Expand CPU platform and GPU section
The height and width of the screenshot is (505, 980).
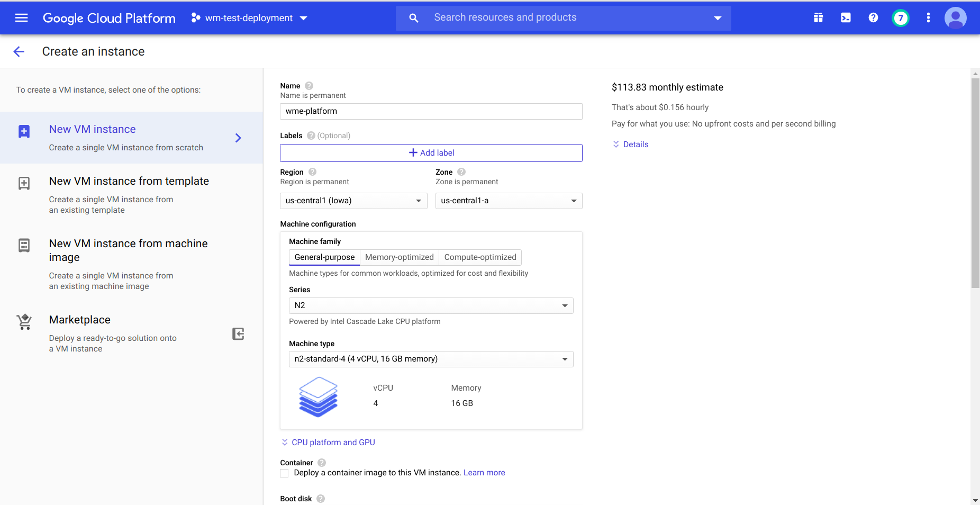tap(333, 443)
